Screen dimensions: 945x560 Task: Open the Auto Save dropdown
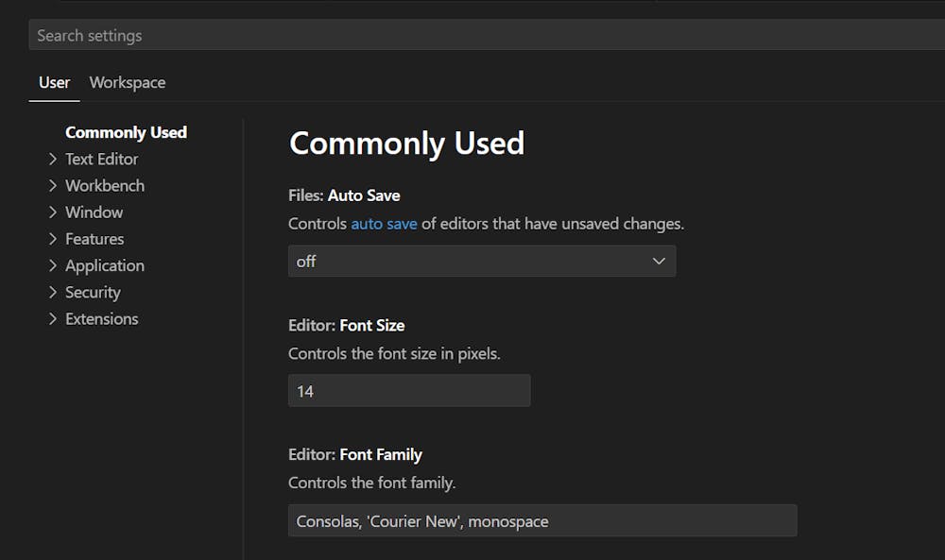[481, 262]
